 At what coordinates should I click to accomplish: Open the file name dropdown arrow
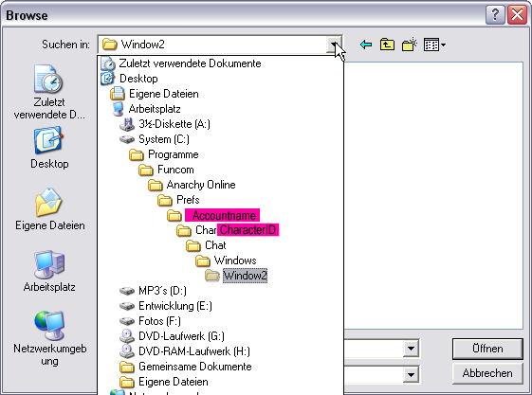(x=411, y=349)
